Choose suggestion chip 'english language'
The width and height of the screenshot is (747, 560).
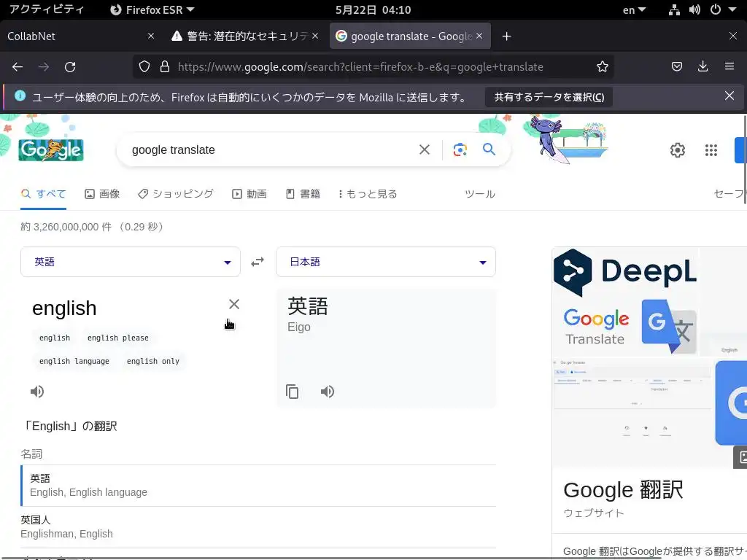click(74, 361)
